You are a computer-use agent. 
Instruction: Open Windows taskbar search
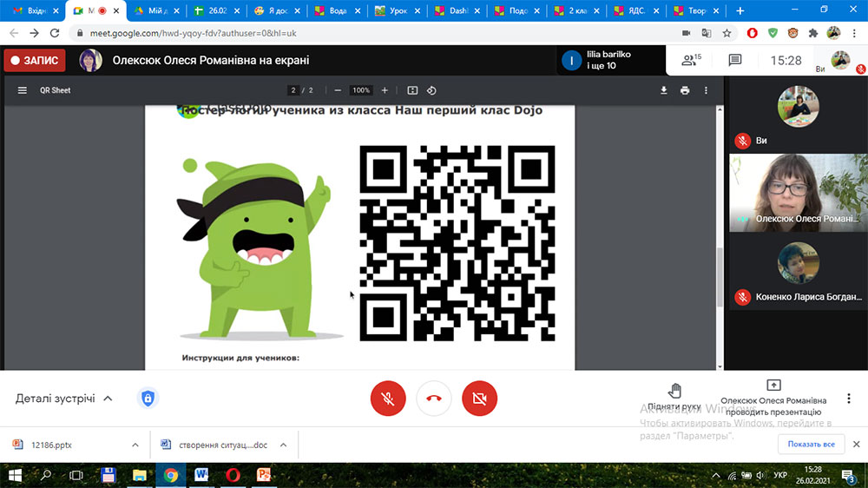click(x=46, y=475)
